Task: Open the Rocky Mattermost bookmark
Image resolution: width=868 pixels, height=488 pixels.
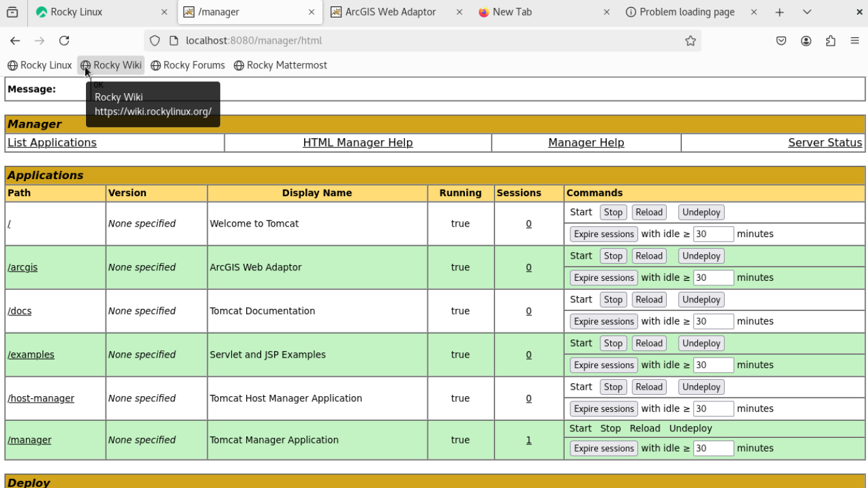Action: (280, 65)
